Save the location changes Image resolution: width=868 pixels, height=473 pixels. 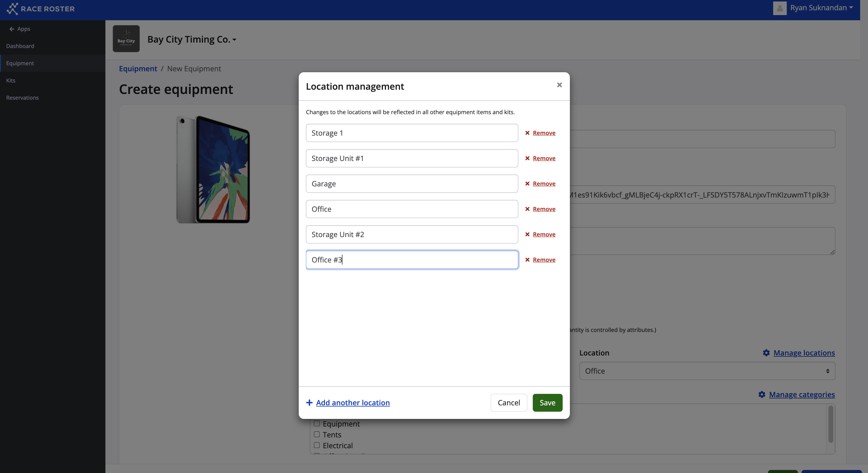[547, 403]
